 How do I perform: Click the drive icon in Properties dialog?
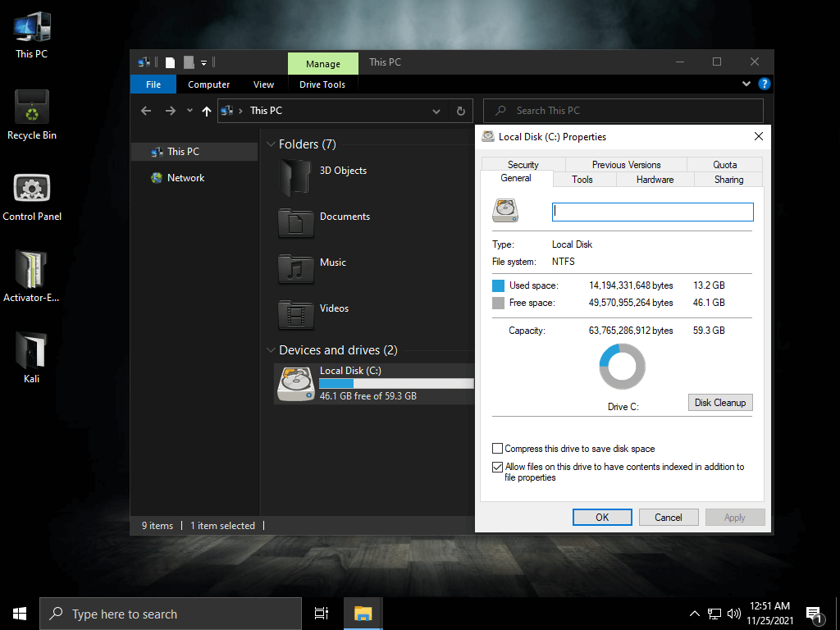(505, 211)
